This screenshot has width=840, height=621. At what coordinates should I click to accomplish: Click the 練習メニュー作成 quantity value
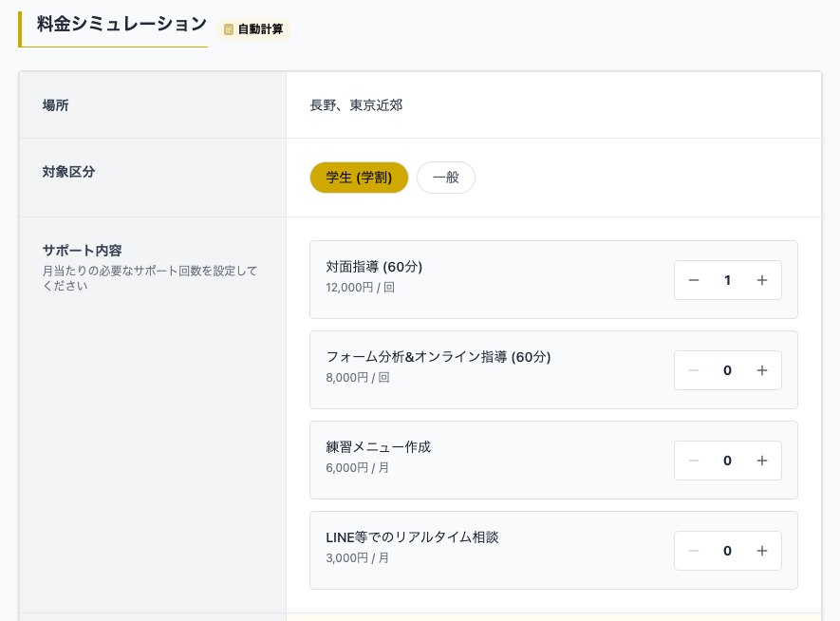click(727, 461)
